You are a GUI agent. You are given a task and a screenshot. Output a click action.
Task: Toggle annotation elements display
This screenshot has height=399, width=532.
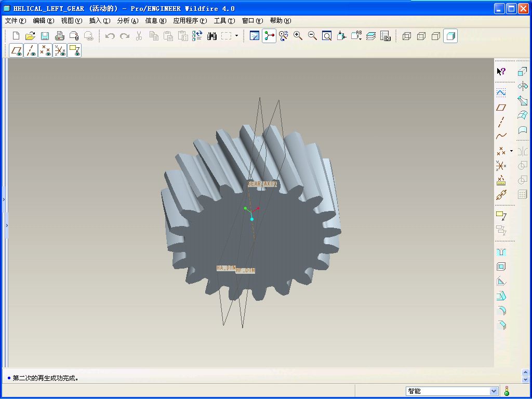click(x=74, y=50)
